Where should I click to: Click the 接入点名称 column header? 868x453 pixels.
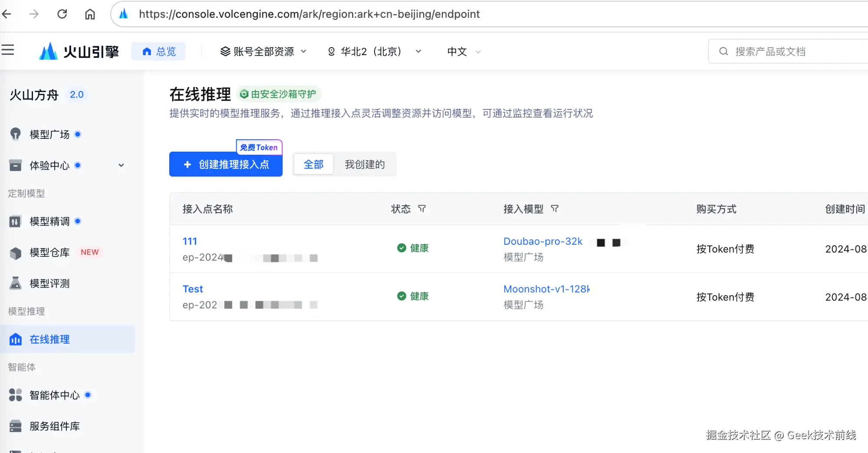point(207,209)
